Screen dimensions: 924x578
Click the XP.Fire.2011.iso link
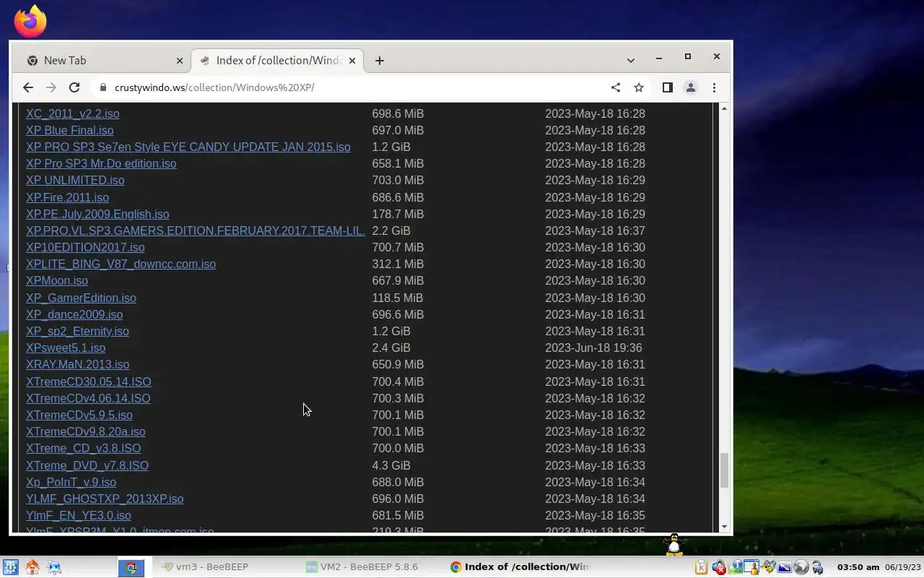68,197
